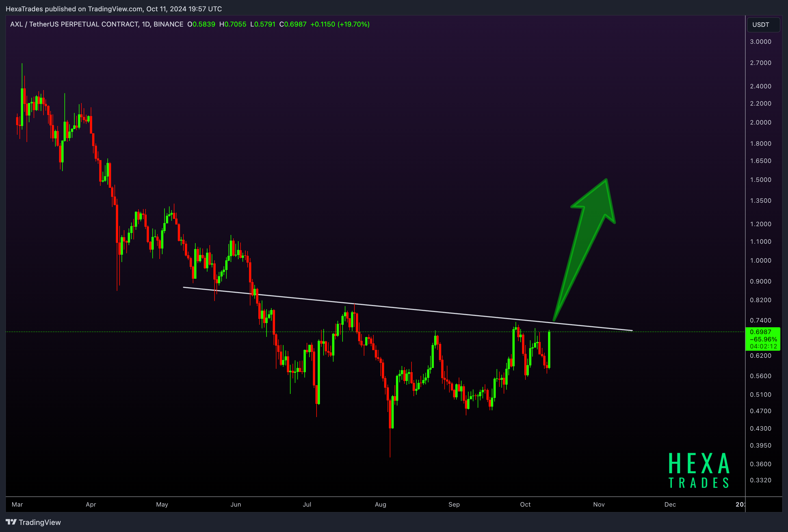Click the AXL / TetherUS PERPETUAL CONTRACT title
This screenshot has width=788, height=532.
point(97,24)
